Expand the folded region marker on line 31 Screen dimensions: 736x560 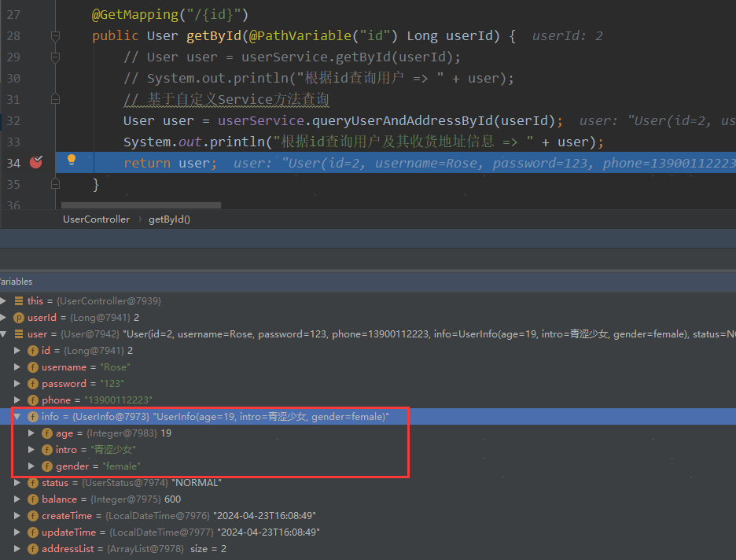54,99
